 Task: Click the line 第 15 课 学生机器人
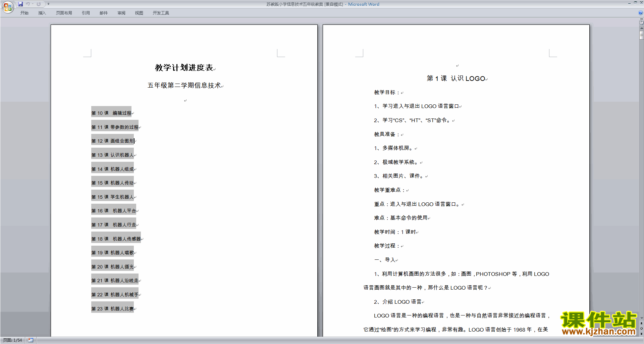point(112,197)
